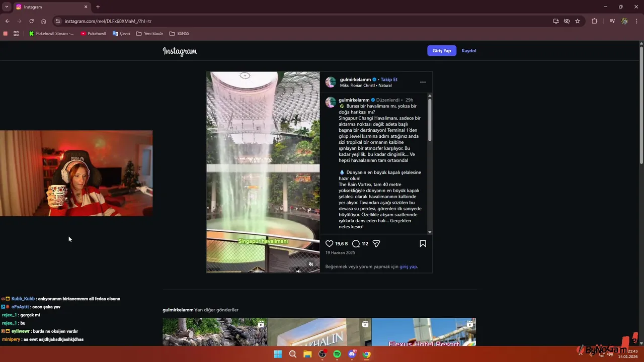Save the post with the bookmark icon
The image size is (644, 362).
[x=423, y=244]
